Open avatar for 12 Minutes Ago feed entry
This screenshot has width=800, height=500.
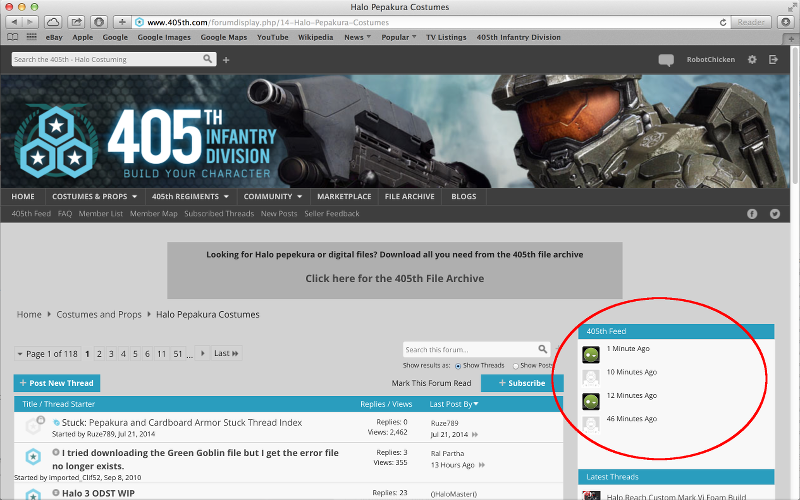click(x=591, y=402)
